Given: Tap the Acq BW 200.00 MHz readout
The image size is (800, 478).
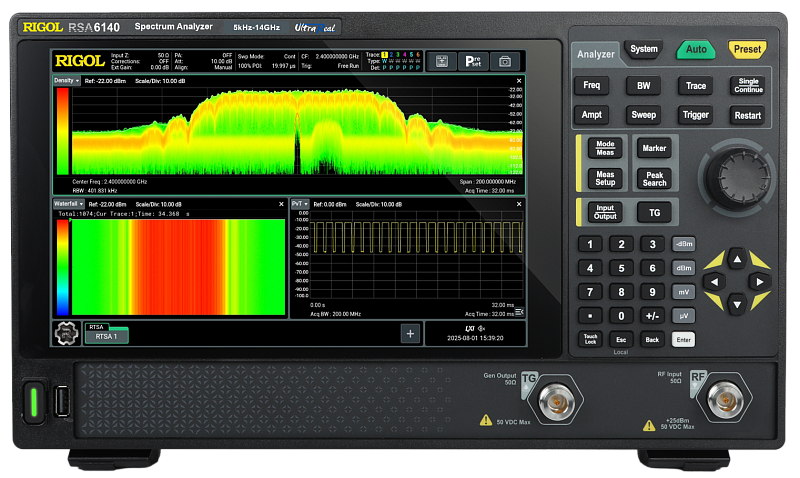Looking at the screenshot, I should click(335, 314).
